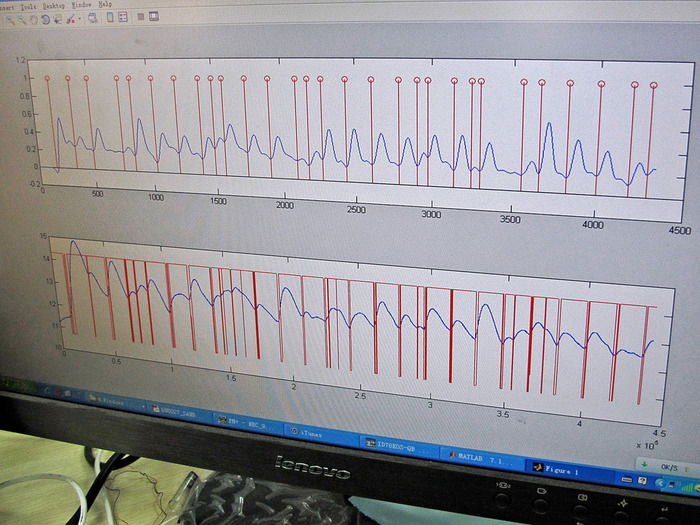This screenshot has width=700, height=525.
Task: Activate the Brush data tool
Action: 71,19
